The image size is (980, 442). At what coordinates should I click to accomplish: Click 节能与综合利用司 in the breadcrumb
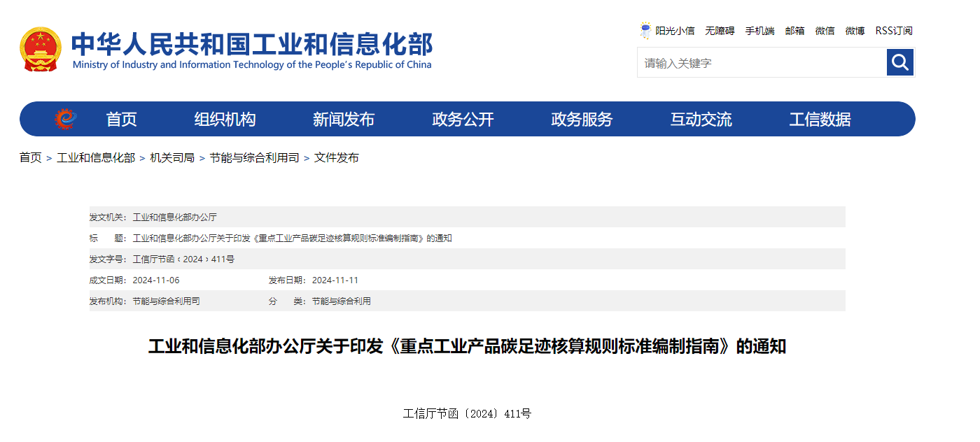tap(254, 158)
